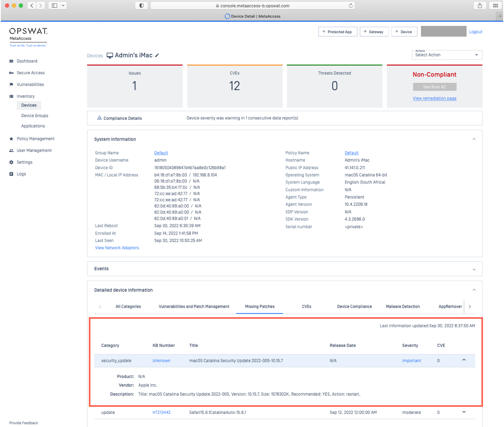Screen dimensions: 504x427
Task: Go back with Safari's back arrow
Action: click(32, 6)
